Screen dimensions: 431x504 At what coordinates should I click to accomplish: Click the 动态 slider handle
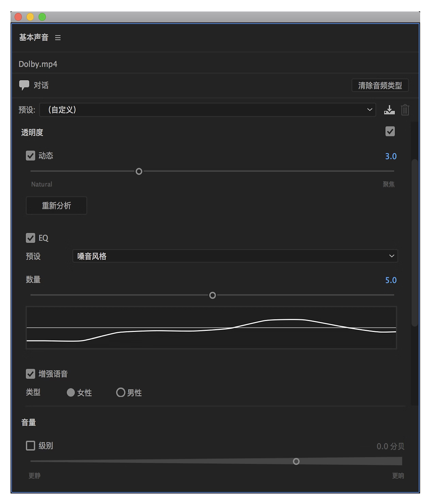pyautogui.click(x=139, y=171)
